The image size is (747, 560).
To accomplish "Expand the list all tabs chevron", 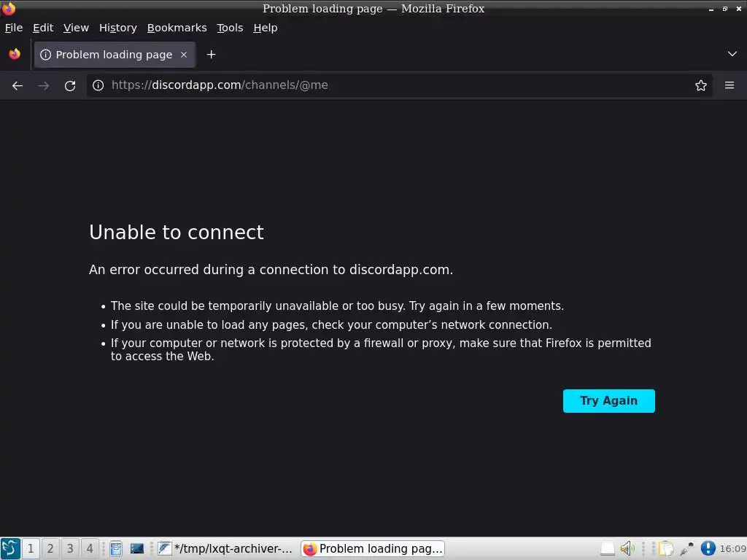I will click(732, 54).
